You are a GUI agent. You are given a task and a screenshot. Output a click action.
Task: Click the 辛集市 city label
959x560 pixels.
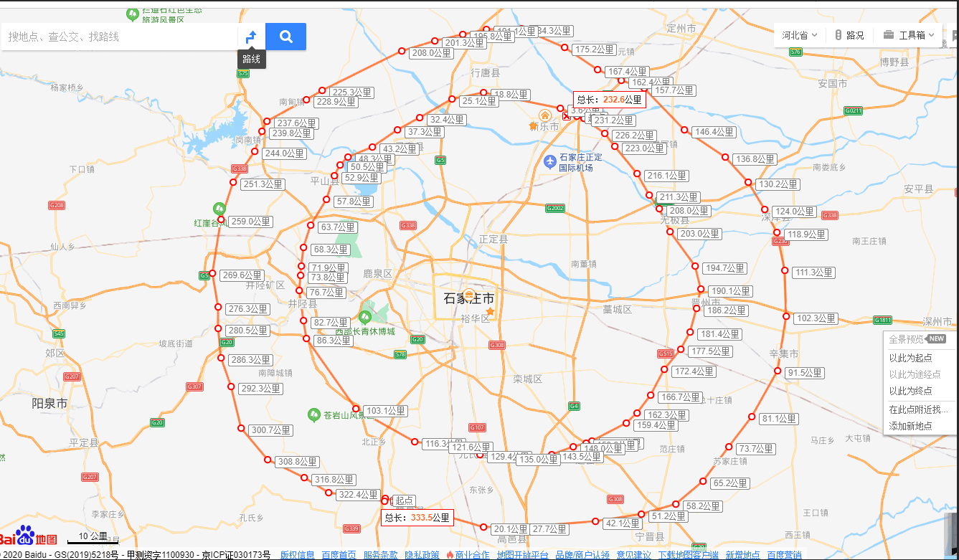(x=783, y=354)
